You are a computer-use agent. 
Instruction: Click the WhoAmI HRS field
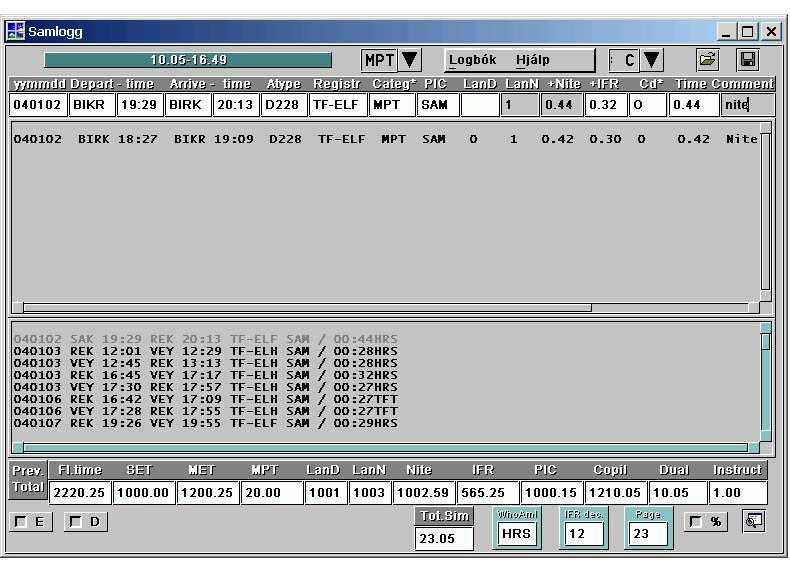click(516, 534)
